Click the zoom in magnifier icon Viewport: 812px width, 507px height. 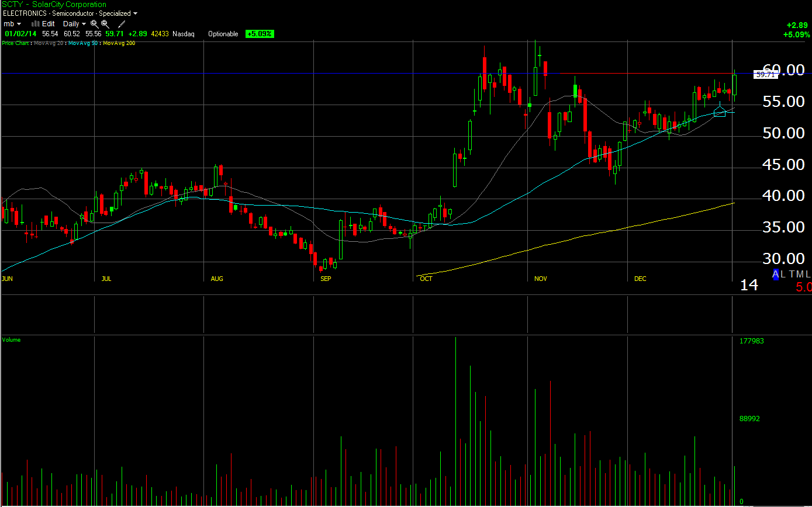pyautogui.click(x=94, y=24)
